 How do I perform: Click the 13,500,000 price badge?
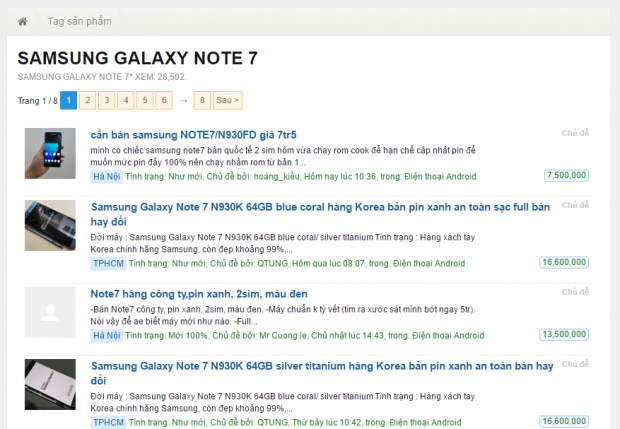[564, 335]
